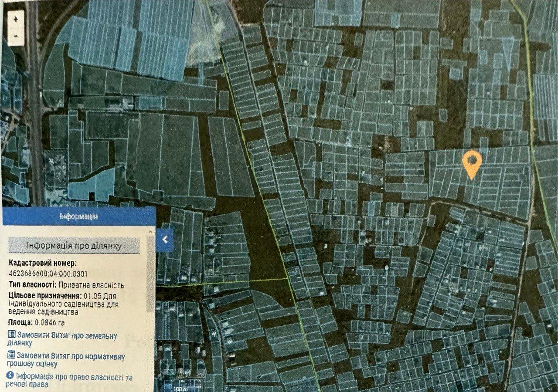The width and height of the screenshot is (558, 392).
Task: Toggle the Інформація про ділянку section
Action: coord(74,246)
